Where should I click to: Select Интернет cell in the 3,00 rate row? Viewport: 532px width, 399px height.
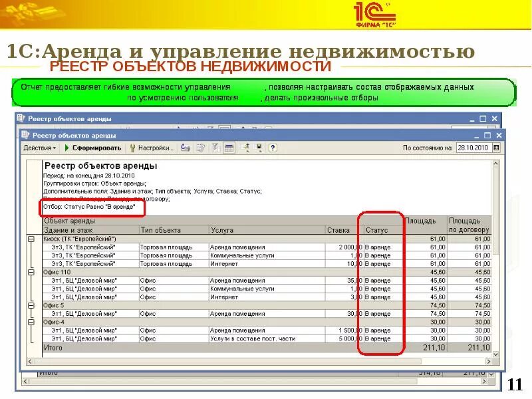[x=267, y=297]
